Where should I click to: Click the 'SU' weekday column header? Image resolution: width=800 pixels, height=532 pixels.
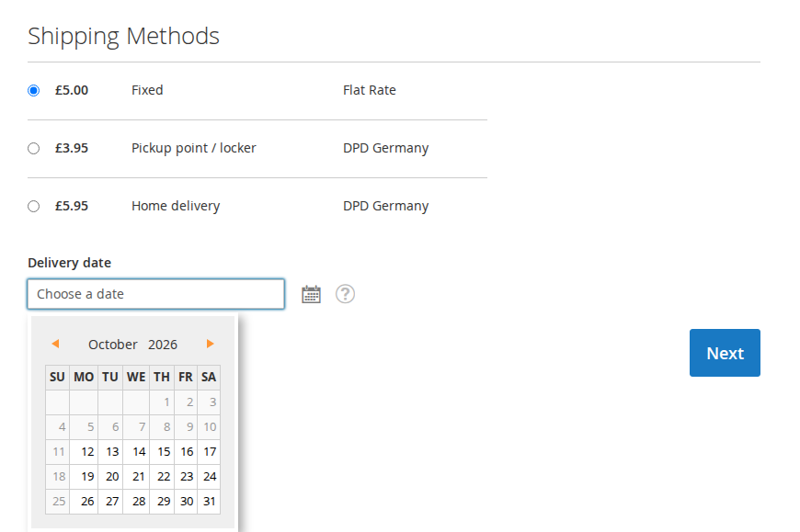(57, 377)
